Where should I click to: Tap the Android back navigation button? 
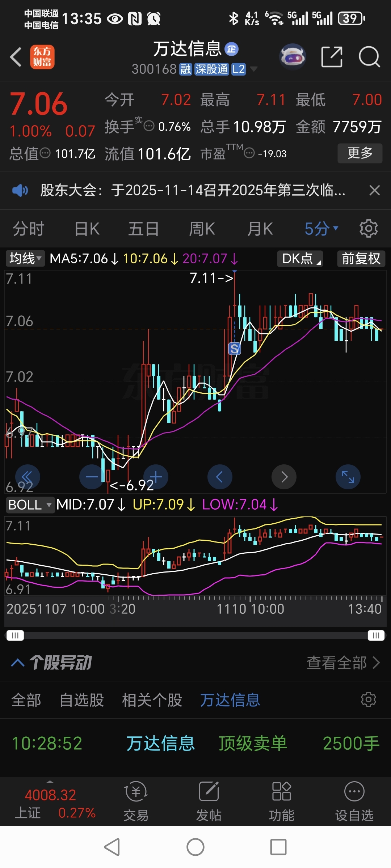(112, 847)
